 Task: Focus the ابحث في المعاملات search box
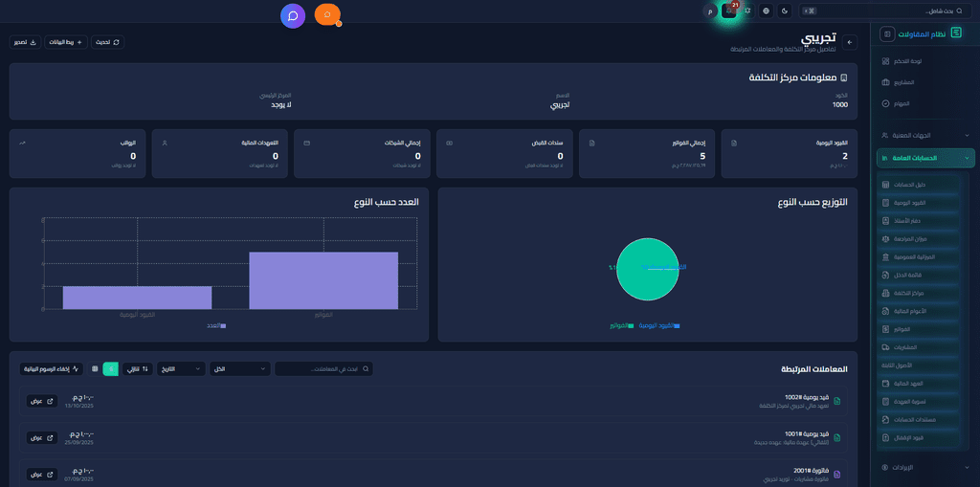323,369
